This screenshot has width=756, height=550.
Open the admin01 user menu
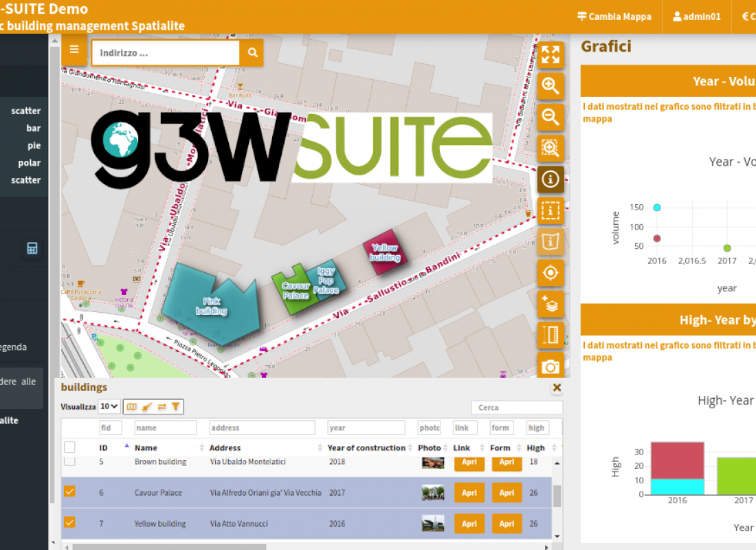tap(697, 16)
